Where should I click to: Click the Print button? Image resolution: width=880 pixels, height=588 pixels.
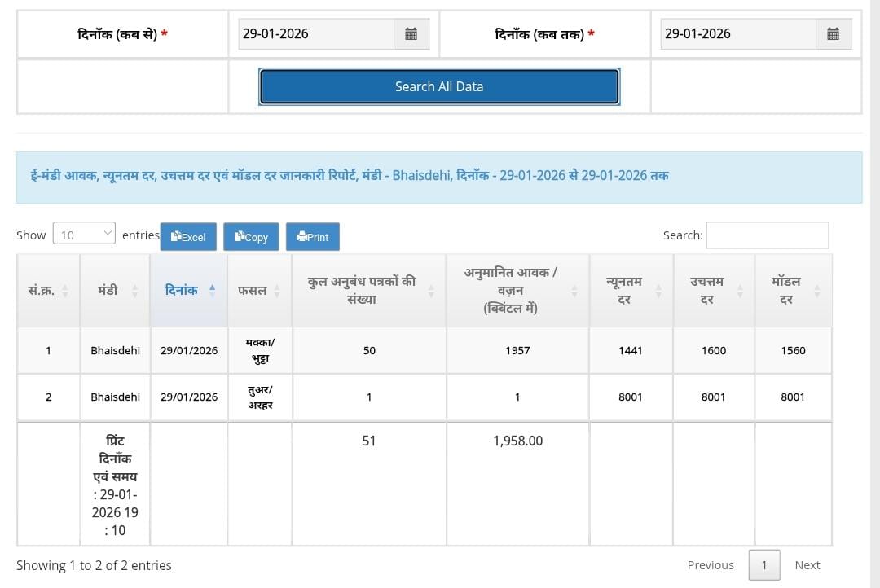pos(313,237)
